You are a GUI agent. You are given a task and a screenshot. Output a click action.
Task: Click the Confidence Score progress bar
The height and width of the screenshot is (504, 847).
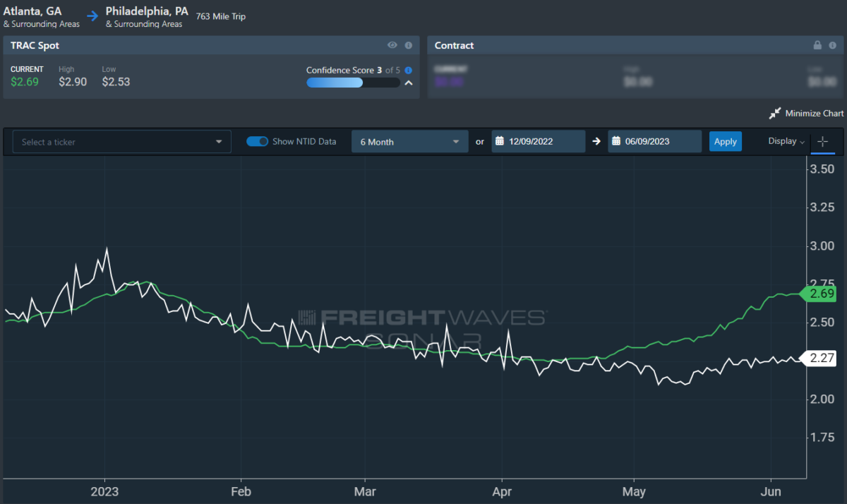[x=353, y=83]
